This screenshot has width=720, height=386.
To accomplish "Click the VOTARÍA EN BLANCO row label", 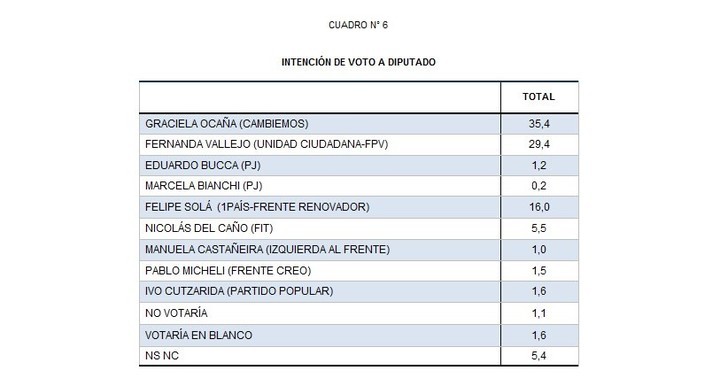I will [198, 335].
